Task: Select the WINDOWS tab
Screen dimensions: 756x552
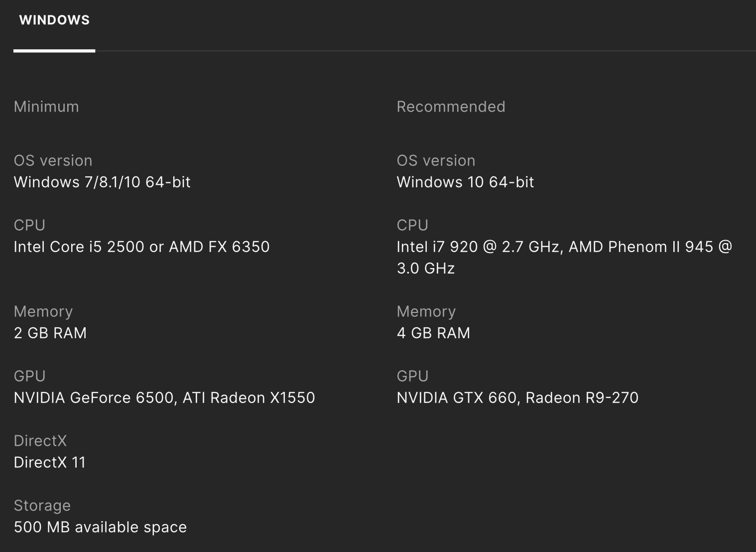Action: pos(54,20)
